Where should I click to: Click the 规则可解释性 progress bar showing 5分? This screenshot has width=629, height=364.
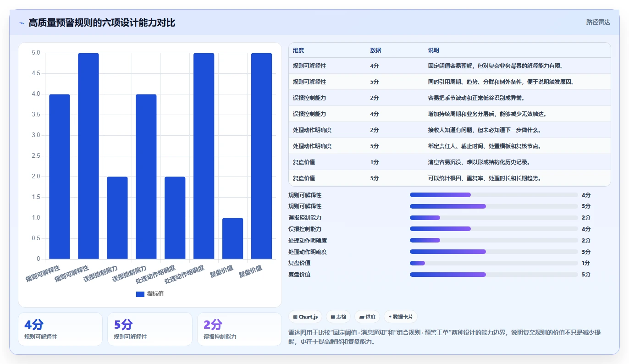pos(494,206)
